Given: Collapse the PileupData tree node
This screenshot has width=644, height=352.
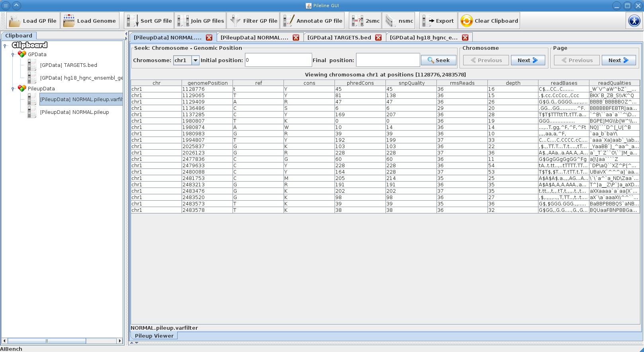Looking at the screenshot, I should 13,89.
